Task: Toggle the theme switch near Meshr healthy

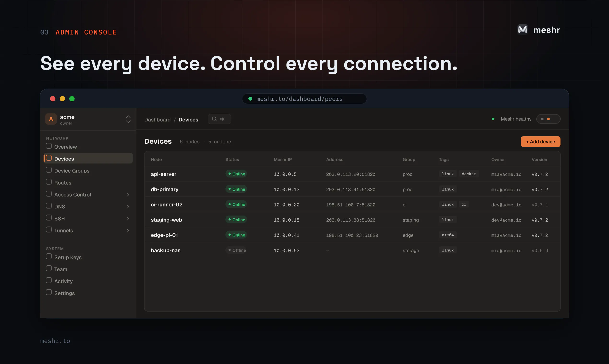Action: (x=548, y=119)
